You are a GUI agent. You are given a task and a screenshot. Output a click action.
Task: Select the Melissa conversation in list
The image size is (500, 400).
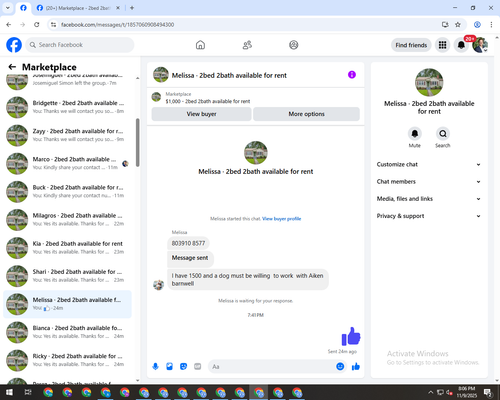pyautogui.click(x=67, y=304)
